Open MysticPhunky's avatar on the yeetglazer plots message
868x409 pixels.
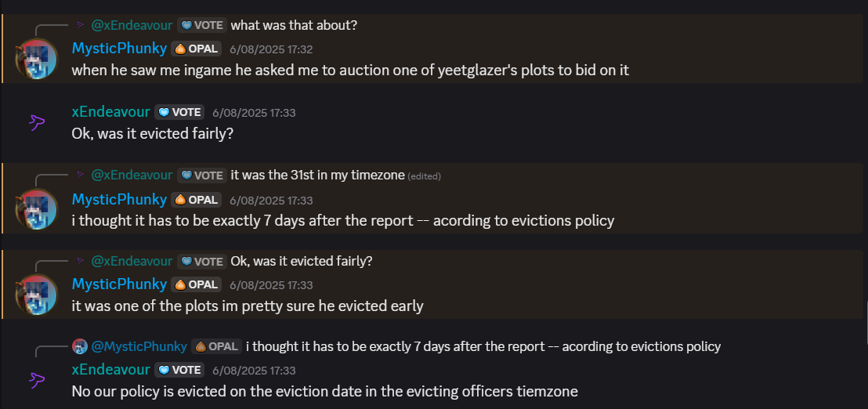click(36, 59)
